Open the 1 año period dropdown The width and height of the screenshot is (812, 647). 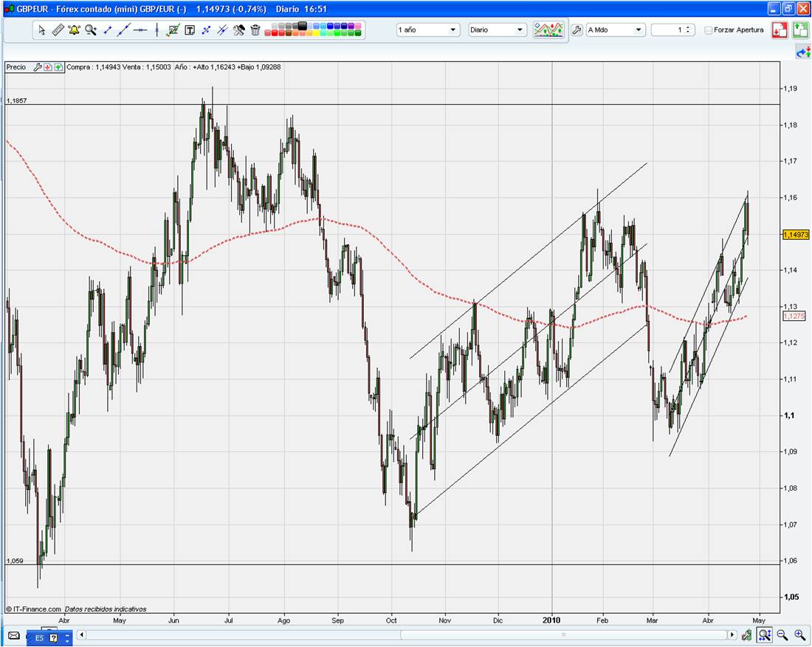[x=427, y=30]
